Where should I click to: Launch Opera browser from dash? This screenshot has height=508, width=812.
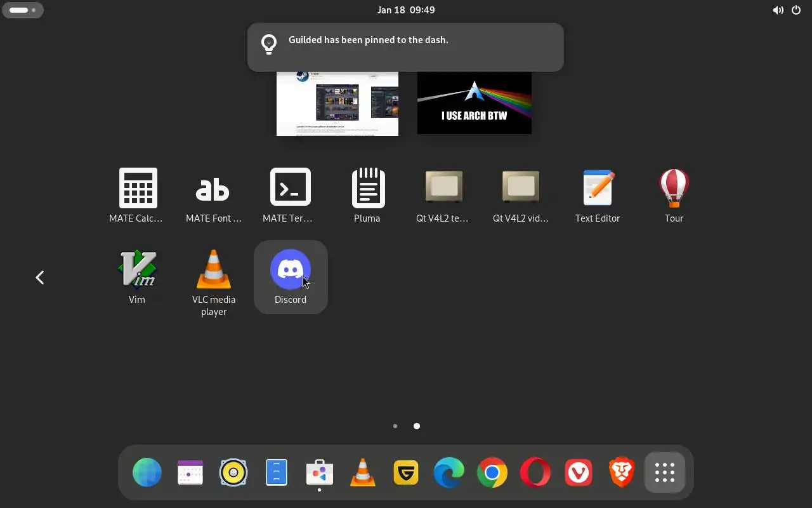pyautogui.click(x=535, y=472)
